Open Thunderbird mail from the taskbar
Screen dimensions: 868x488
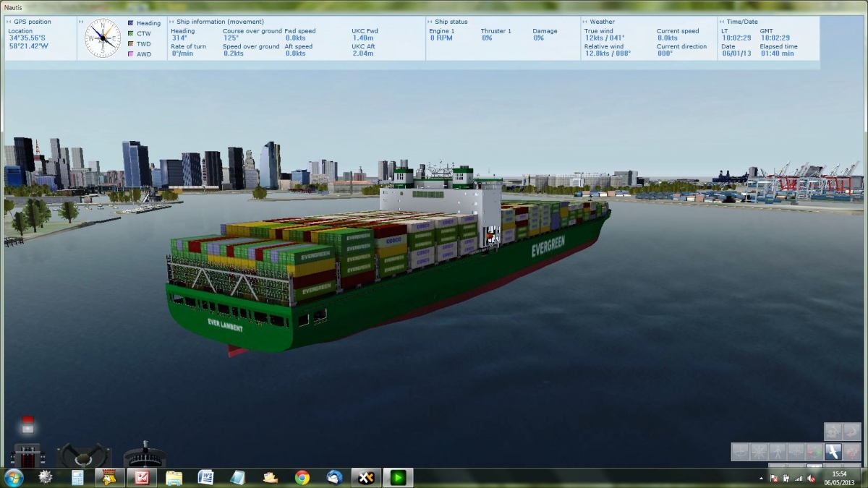(334, 477)
